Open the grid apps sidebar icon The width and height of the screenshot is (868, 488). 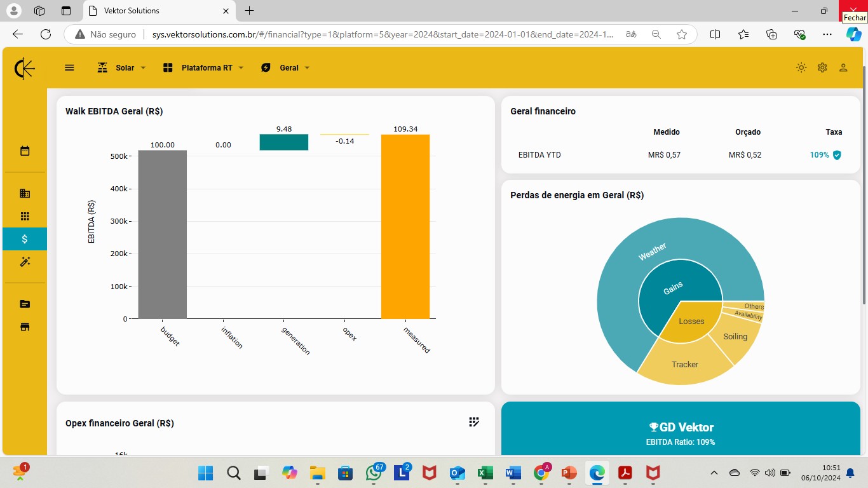pyautogui.click(x=25, y=216)
